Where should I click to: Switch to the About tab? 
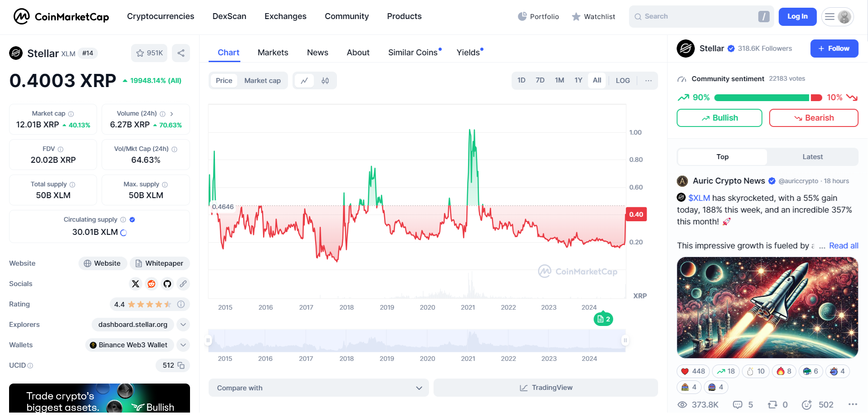pyautogui.click(x=358, y=53)
